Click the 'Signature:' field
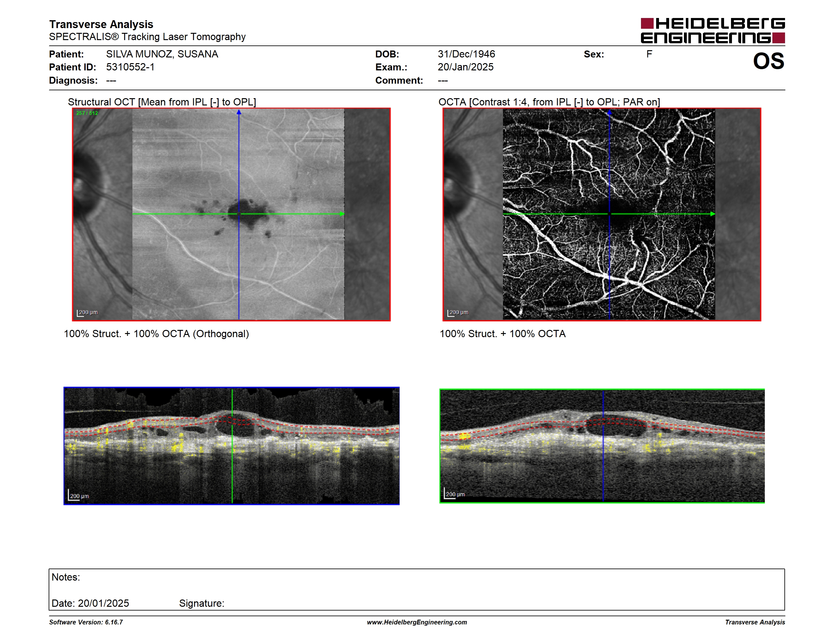This screenshot has width=834, height=644. pos(202,604)
